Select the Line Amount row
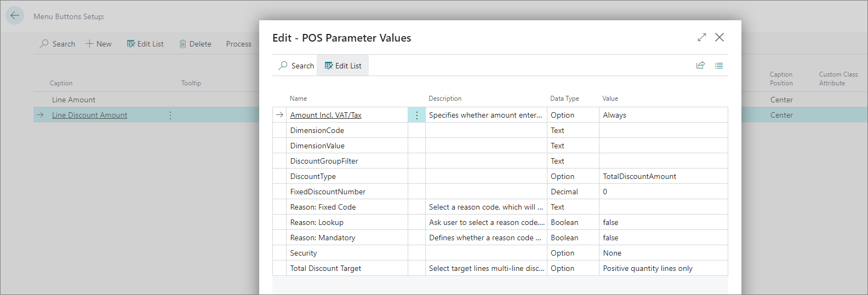 (x=73, y=100)
